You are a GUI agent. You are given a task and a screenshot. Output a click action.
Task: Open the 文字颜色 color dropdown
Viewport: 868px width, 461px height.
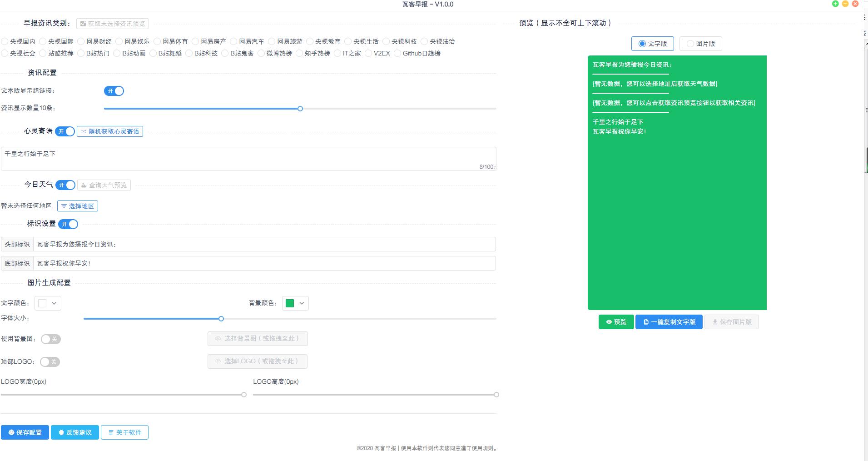pyautogui.click(x=54, y=303)
